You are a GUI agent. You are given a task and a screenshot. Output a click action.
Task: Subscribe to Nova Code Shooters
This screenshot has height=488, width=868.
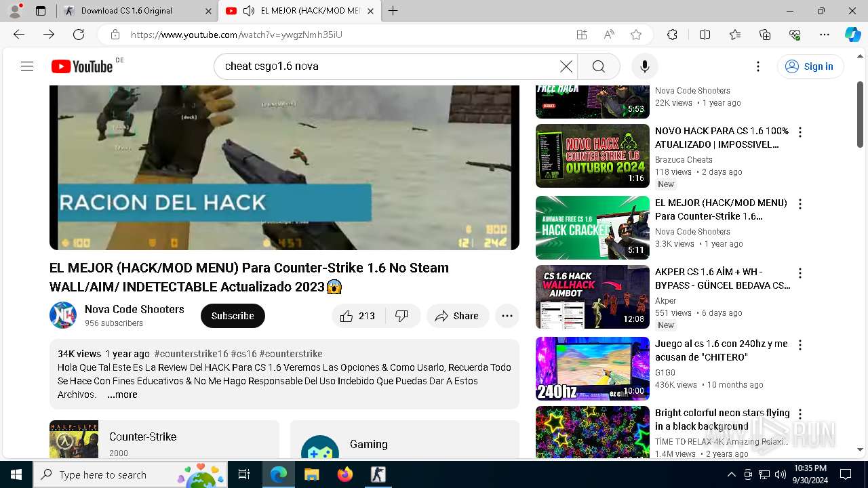tap(233, 316)
